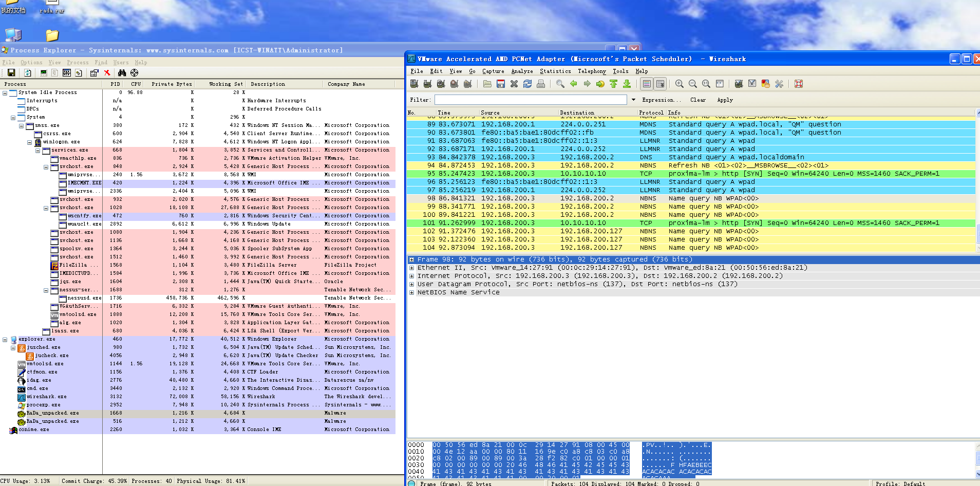The height and width of the screenshot is (486, 980).
Task: Click the Wireshark print icon
Action: (x=541, y=84)
